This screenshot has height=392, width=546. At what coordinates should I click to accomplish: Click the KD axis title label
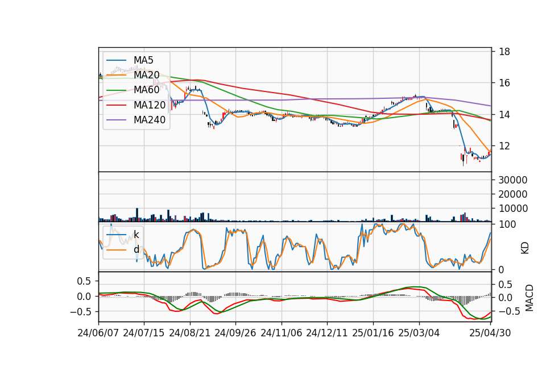(x=525, y=248)
